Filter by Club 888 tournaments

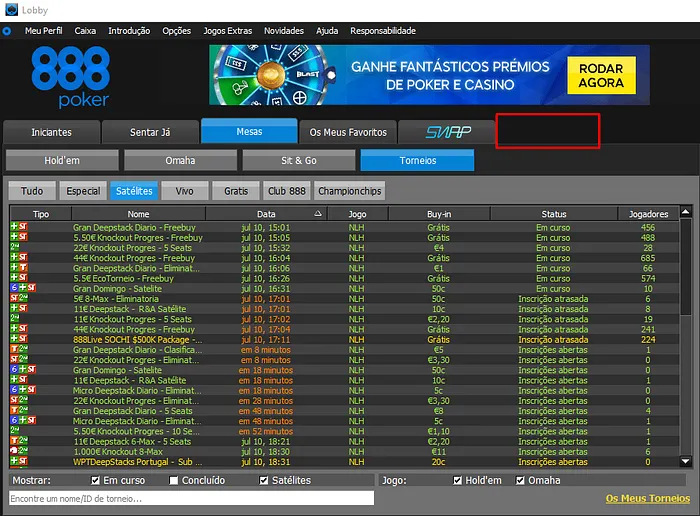click(287, 191)
